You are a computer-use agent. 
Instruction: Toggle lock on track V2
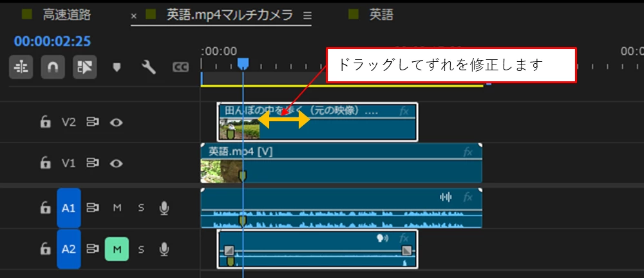(x=45, y=122)
